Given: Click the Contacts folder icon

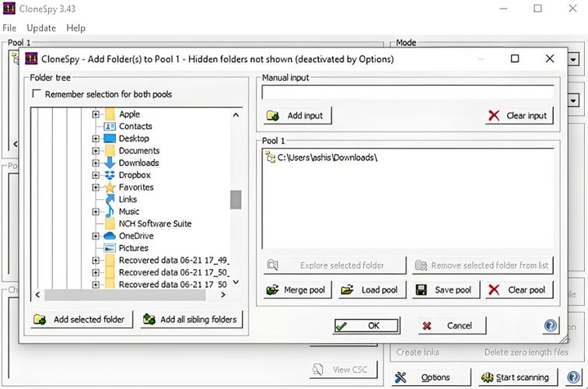Looking at the screenshot, I should tap(110, 126).
